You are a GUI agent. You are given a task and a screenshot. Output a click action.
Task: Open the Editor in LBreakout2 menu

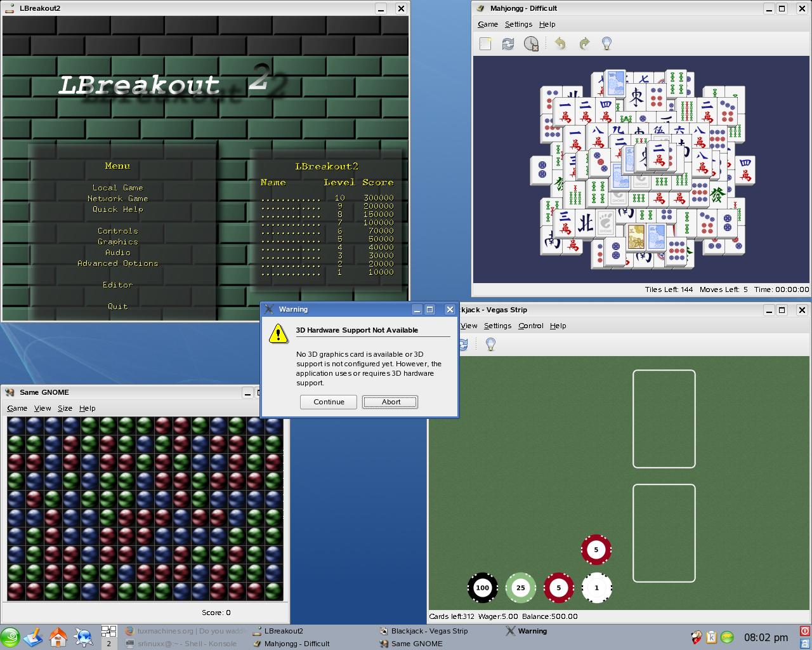click(x=117, y=285)
